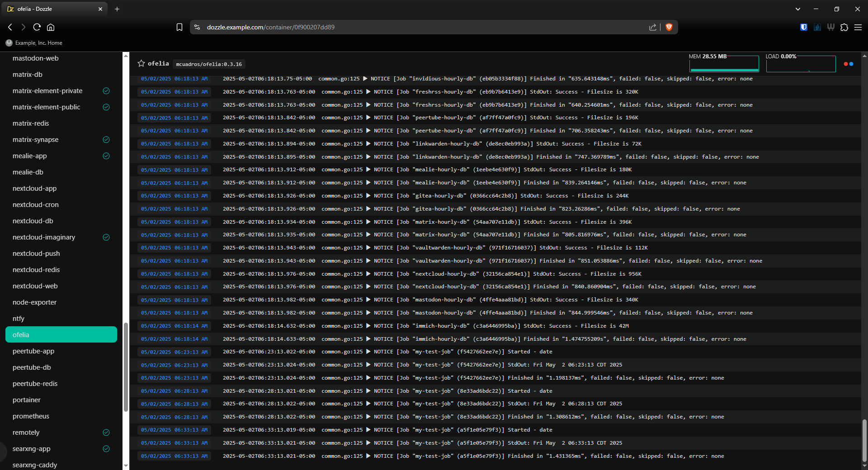Open the tab search dropdown chevron
Image resolution: width=868 pixels, height=470 pixels.
797,9
